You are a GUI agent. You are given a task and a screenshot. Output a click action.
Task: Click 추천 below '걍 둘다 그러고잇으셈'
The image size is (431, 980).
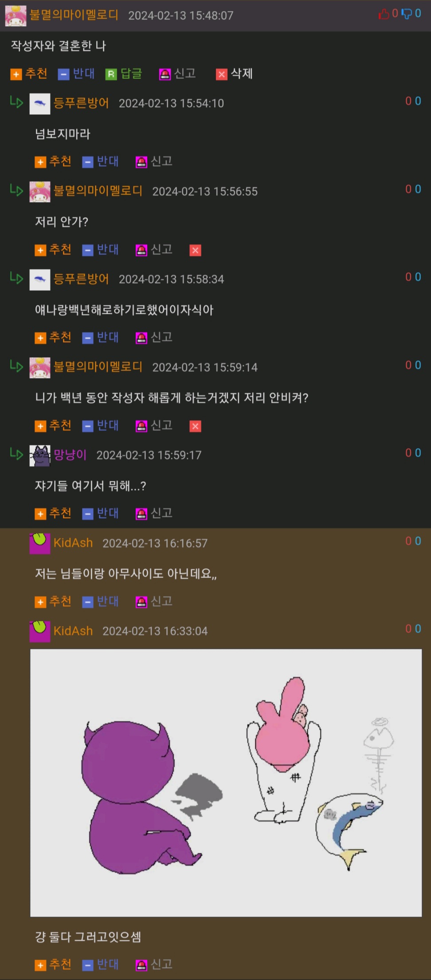53,964
